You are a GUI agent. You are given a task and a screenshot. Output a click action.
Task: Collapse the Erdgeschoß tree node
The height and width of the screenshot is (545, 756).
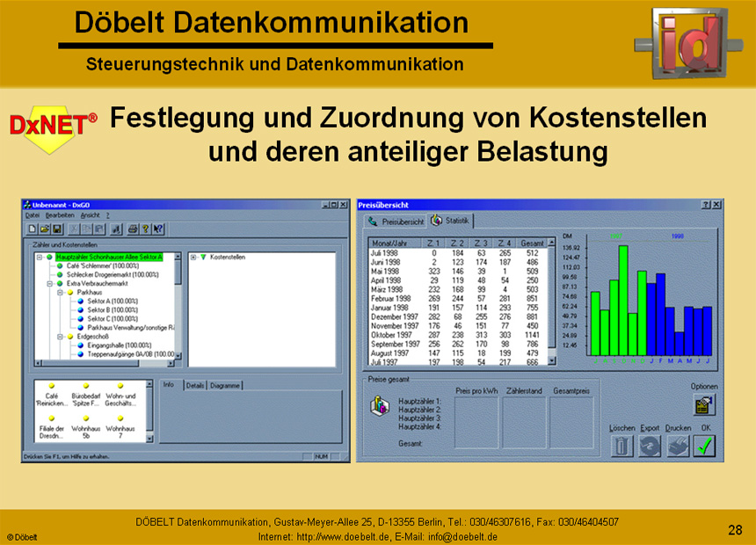[x=61, y=337]
